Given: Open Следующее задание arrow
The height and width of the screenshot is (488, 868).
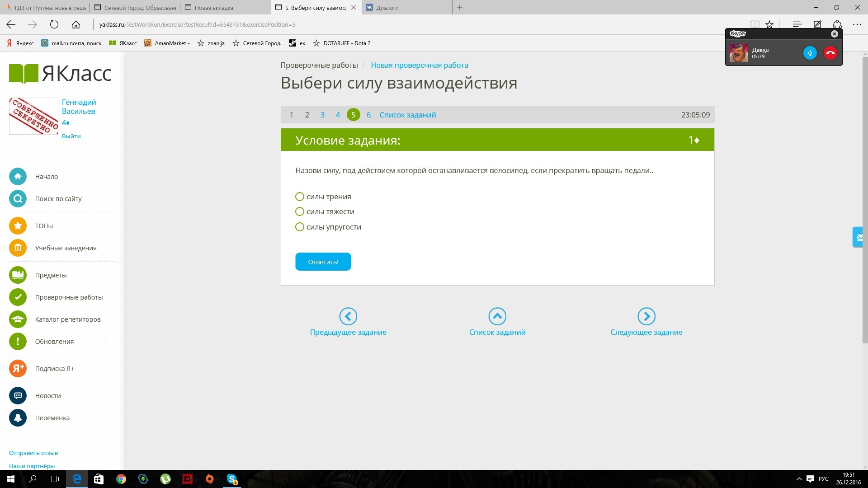Looking at the screenshot, I should tap(646, 316).
